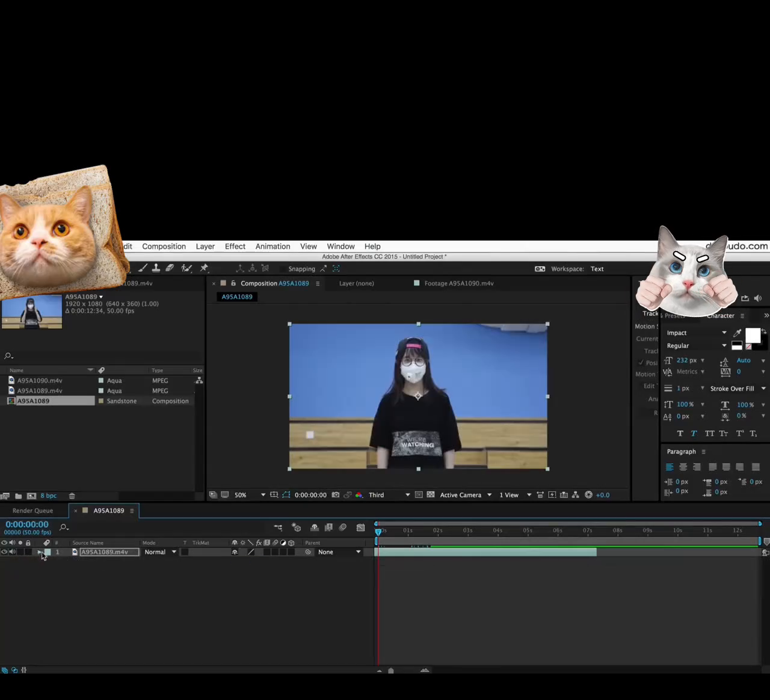This screenshot has width=770, height=700.
Task: Toggle Snapping checkbox in toolbar
Action: [x=283, y=269]
